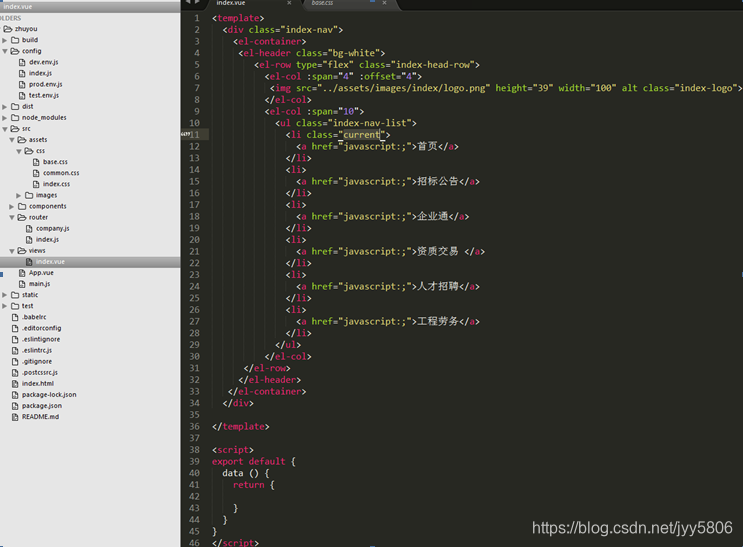Click the package-lock.json file icon
The width and height of the screenshot is (743, 547).
coord(15,395)
